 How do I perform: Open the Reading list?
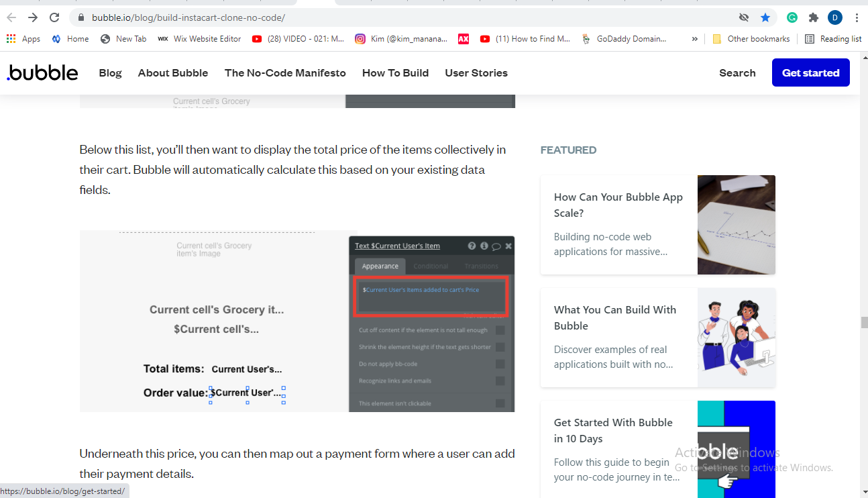(833, 39)
